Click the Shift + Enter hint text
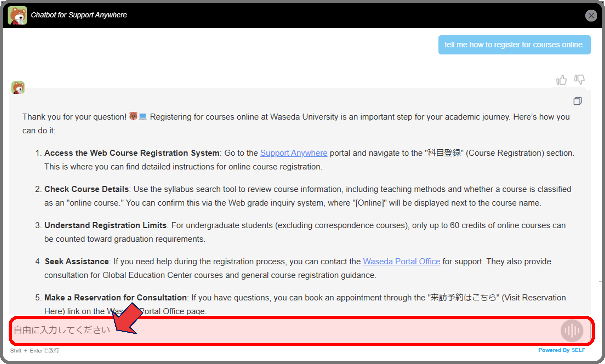This screenshot has height=364, width=605. tap(35, 351)
